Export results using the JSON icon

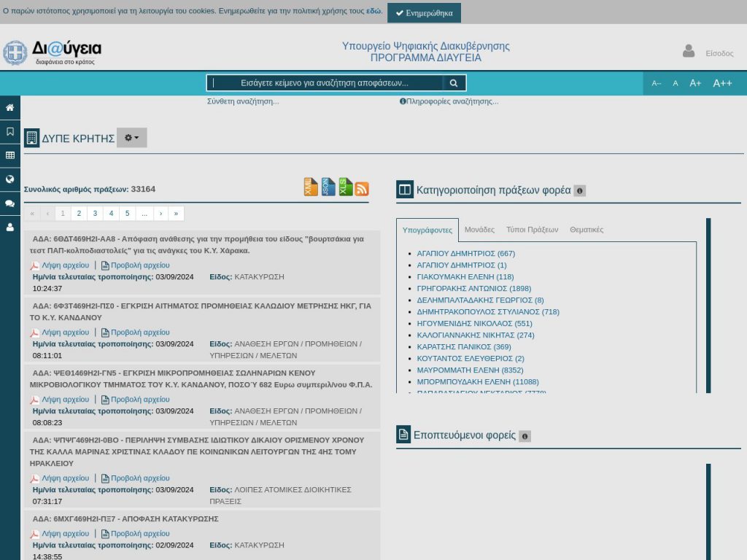point(329,187)
